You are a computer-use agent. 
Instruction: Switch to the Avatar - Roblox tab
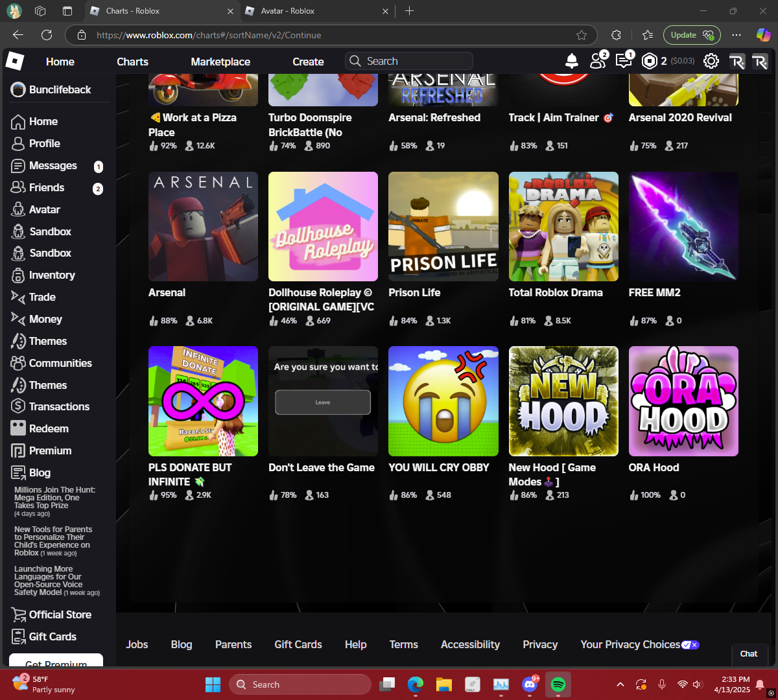click(316, 11)
